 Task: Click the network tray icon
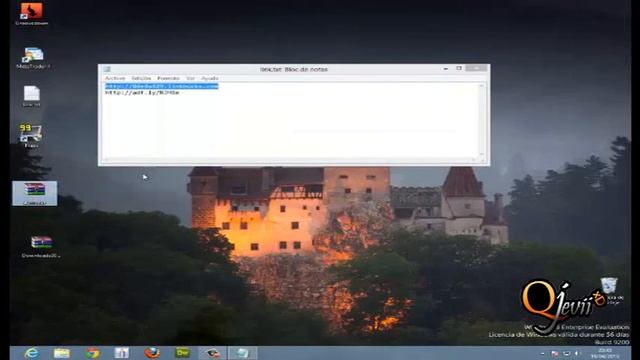coord(567,353)
